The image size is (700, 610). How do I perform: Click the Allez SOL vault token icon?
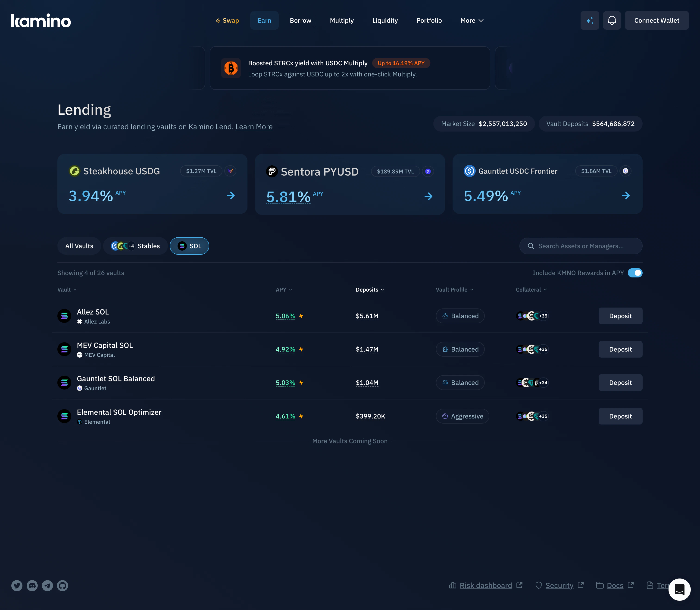tap(64, 316)
